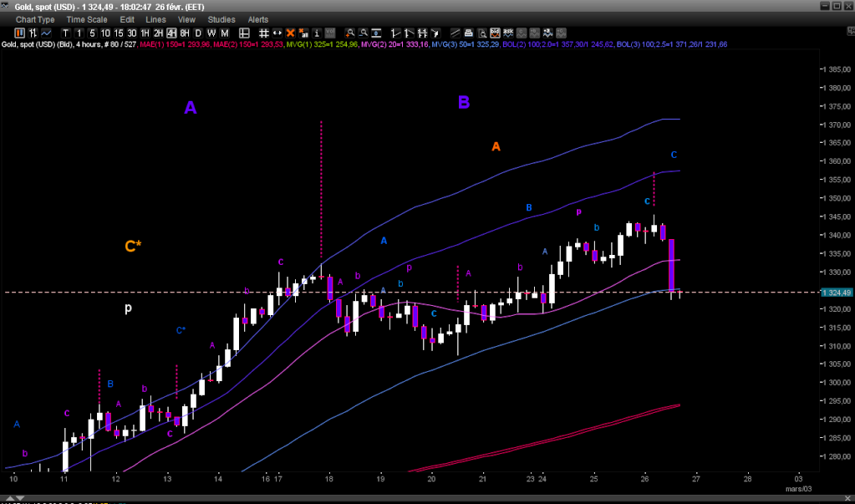Select the 5-minute timeframe button
This screenshot has width=855, height=504.
(92, 33)
